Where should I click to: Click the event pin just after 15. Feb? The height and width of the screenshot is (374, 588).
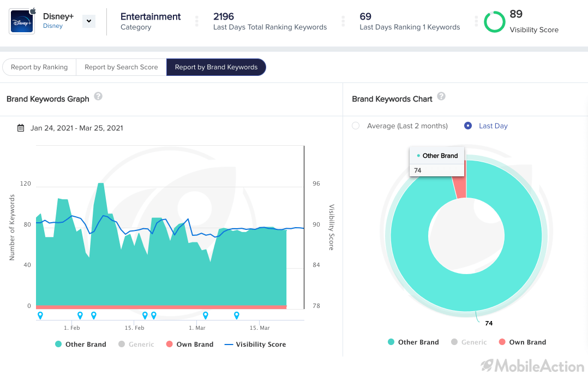click(145, 315)
